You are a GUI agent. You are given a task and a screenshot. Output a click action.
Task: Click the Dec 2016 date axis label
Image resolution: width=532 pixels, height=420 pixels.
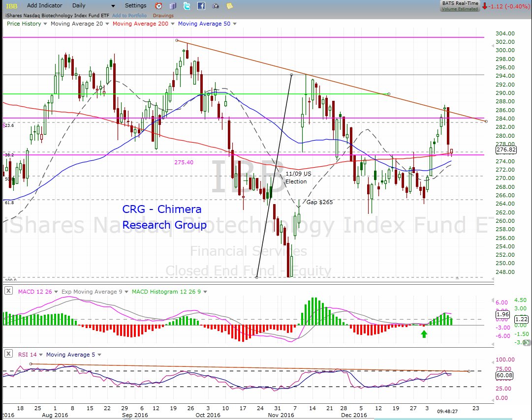[x=354, y=415]
